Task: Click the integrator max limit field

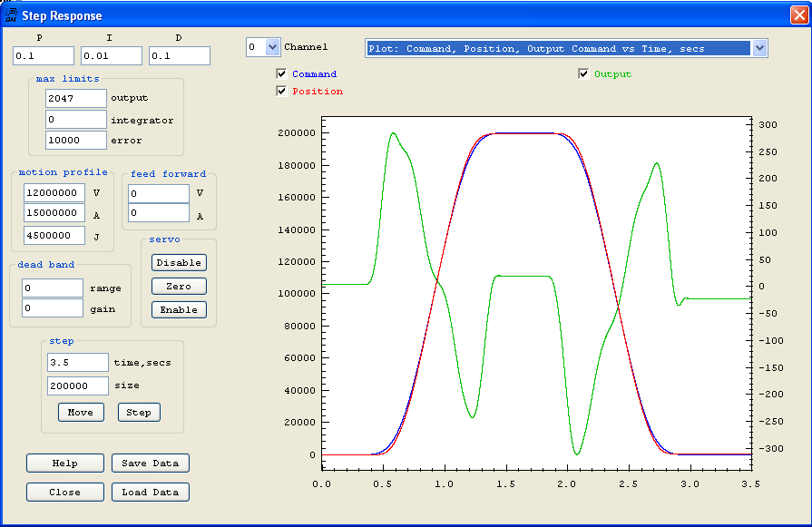Action: click(75, 119)
